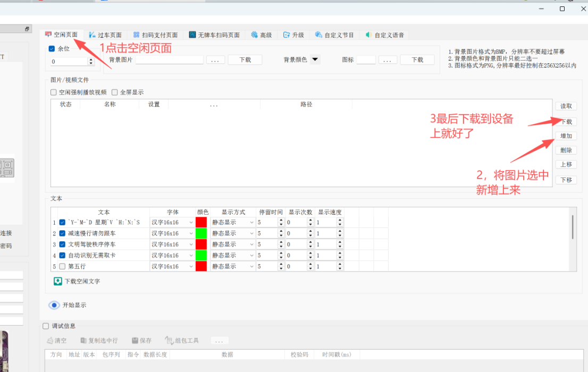Go to the 高级 tab
Screen dimensions: 588x372
262,35
